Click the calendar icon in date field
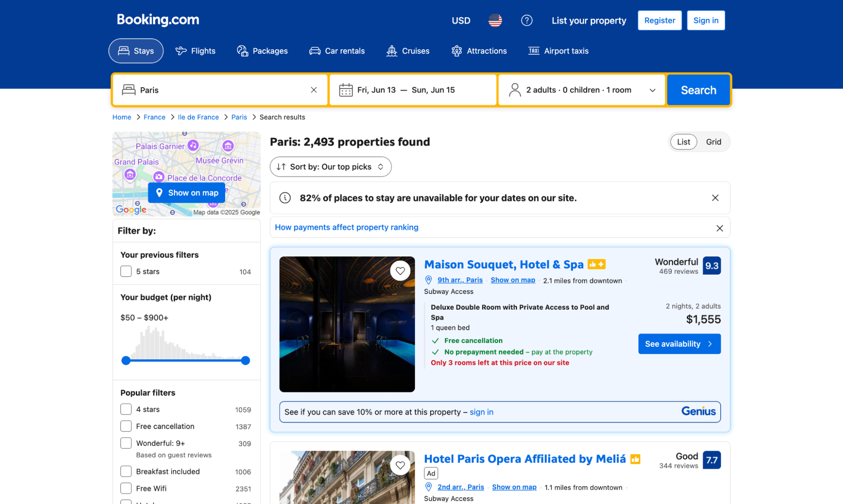 point(346,90)
